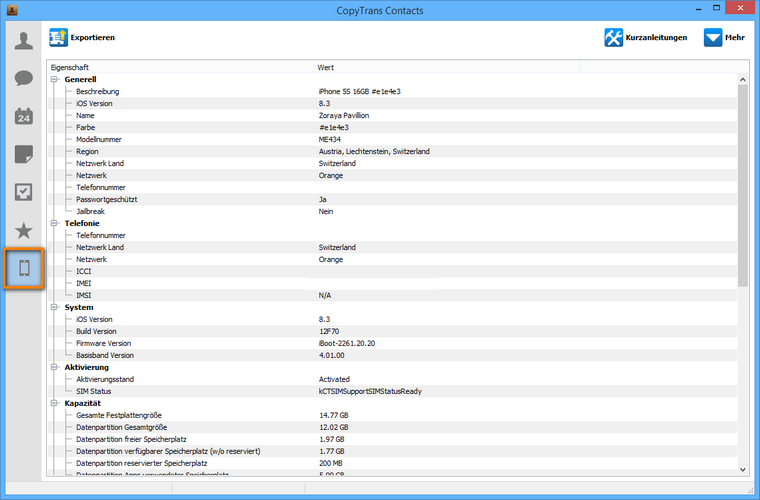Open the Reminders checkmark icon
The image size is (760, 500).
24,192
